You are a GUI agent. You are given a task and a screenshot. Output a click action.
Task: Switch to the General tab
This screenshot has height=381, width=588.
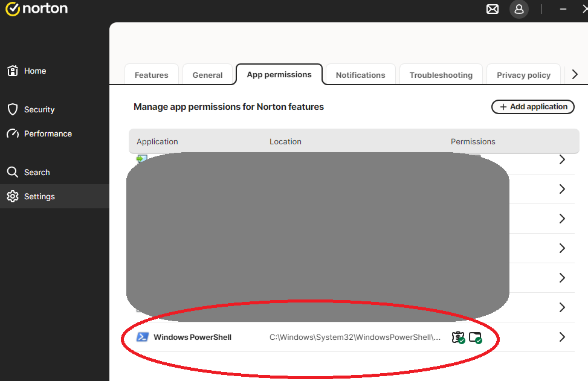(207, 74)
